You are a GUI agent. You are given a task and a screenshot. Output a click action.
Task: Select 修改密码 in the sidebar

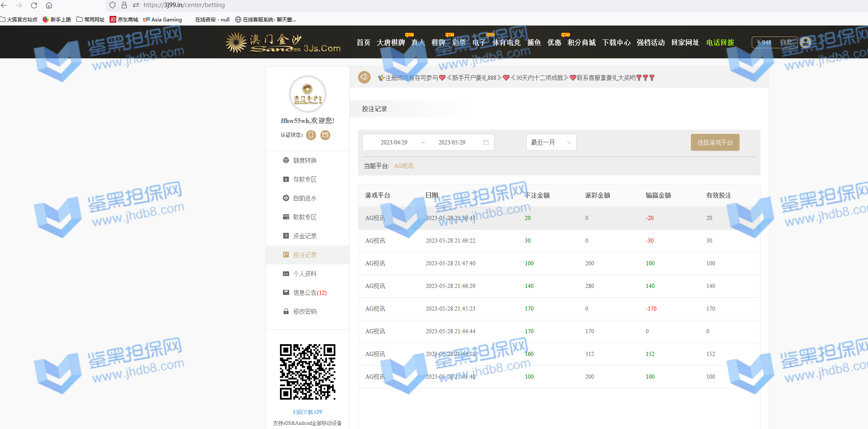(305, 311)
